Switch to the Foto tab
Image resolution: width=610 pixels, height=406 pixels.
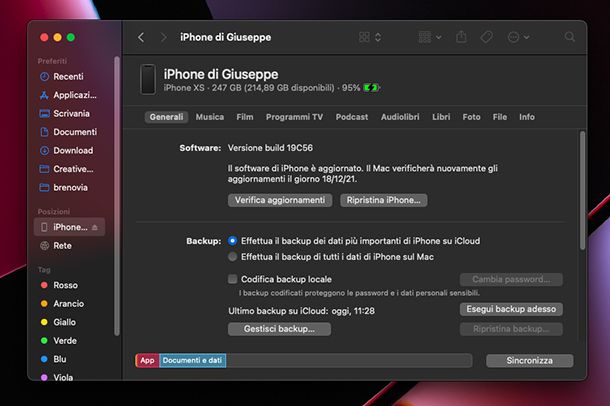tap(472, 117)
